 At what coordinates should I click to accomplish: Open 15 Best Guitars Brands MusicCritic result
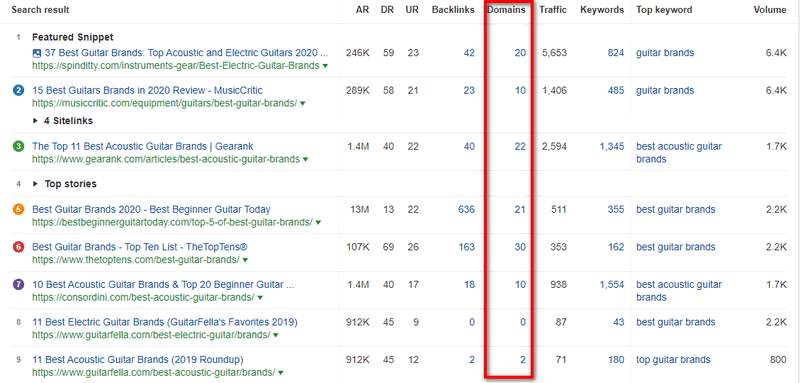(x=147, y=91)
